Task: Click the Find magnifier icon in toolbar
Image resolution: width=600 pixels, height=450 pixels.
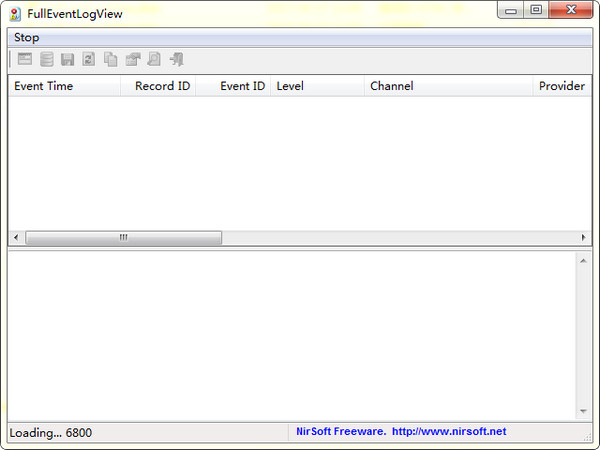Action: [x=154, y=60]
